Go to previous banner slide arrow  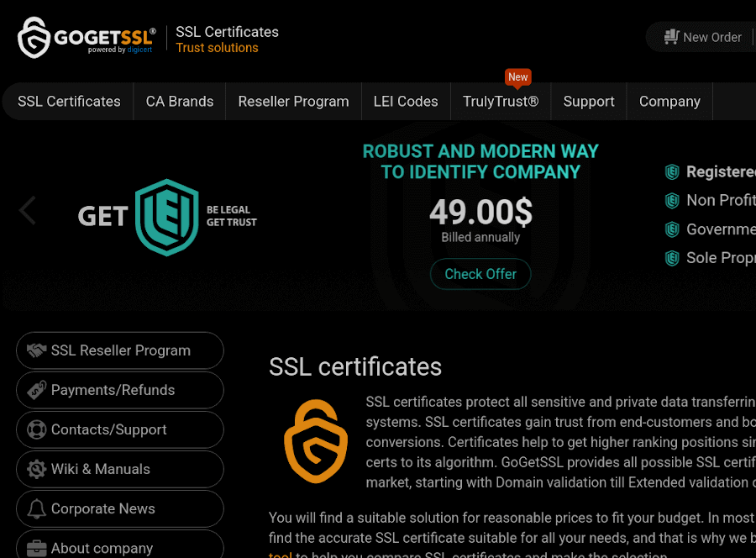pyautogui.click(x=28, y=211)
